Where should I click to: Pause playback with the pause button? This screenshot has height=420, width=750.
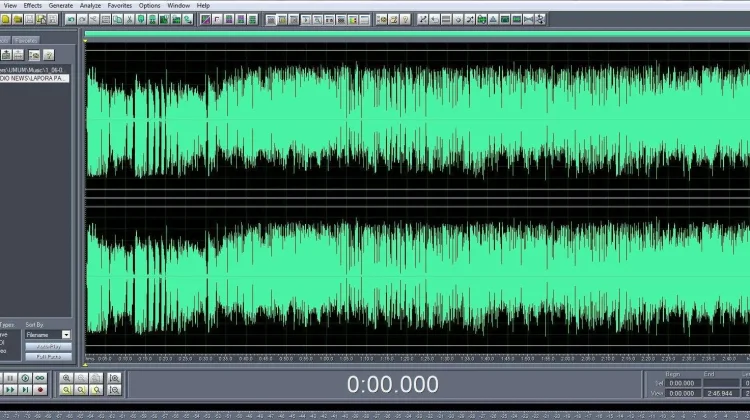(10, 378)
